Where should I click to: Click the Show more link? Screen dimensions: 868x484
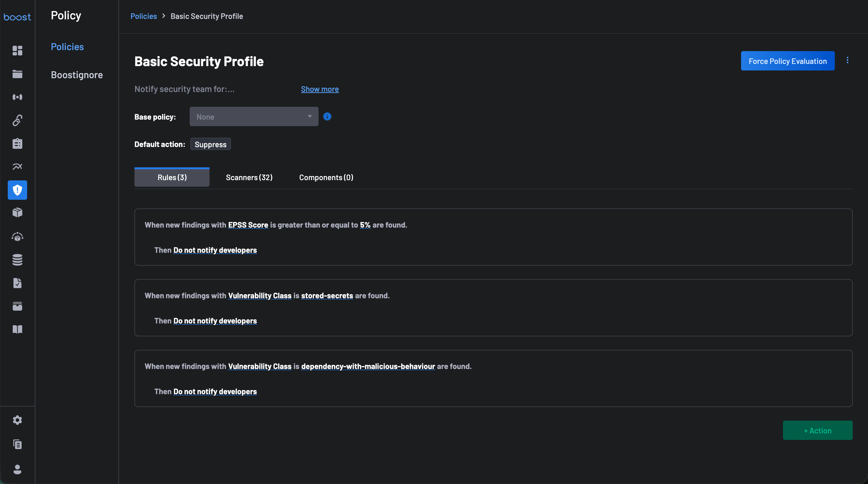coord(320,89)
